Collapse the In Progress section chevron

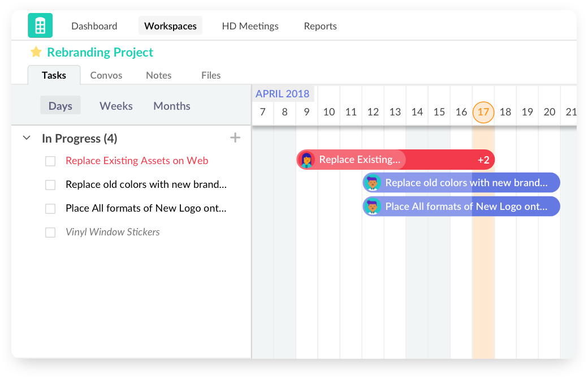[x=27, y=138]
